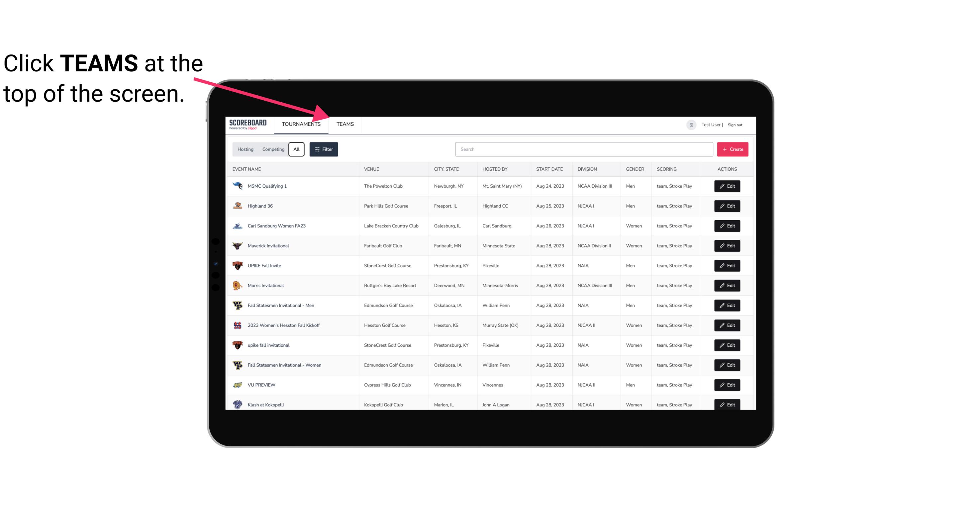Click the START DATE column sort header
This screenshot has width=980, height=527.
click(x=549, y=169)
